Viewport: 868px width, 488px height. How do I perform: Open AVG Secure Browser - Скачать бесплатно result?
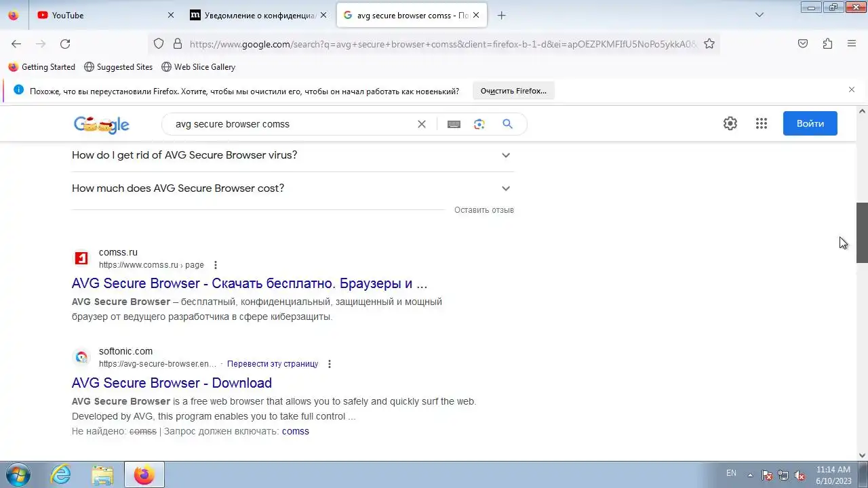pos(250,283)
